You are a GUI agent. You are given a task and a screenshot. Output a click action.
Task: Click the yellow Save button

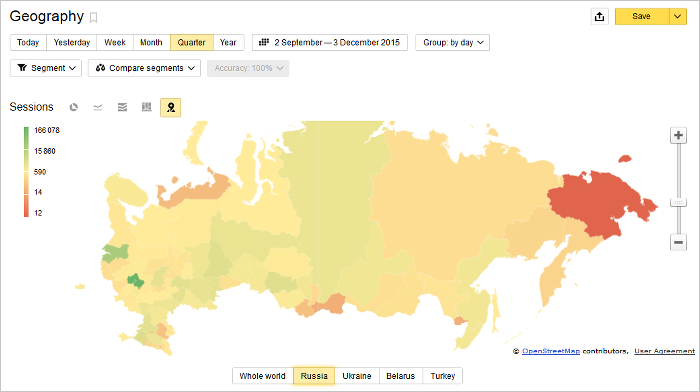[x=642, y=17]
